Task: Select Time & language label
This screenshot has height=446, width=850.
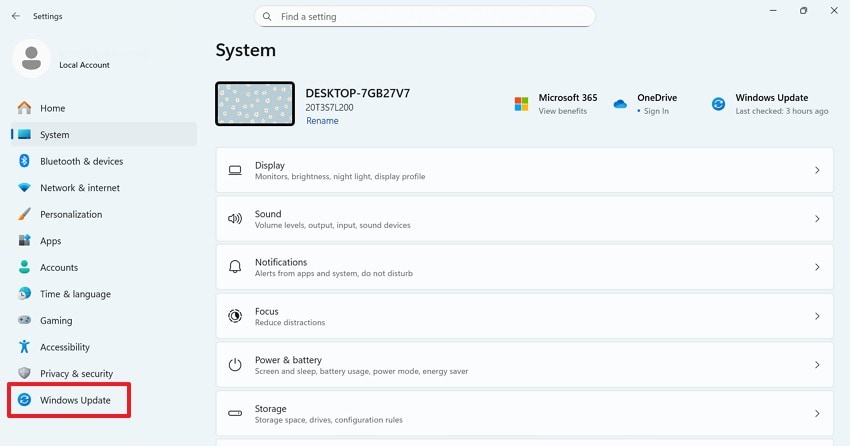Action: [x=75, y=294]
